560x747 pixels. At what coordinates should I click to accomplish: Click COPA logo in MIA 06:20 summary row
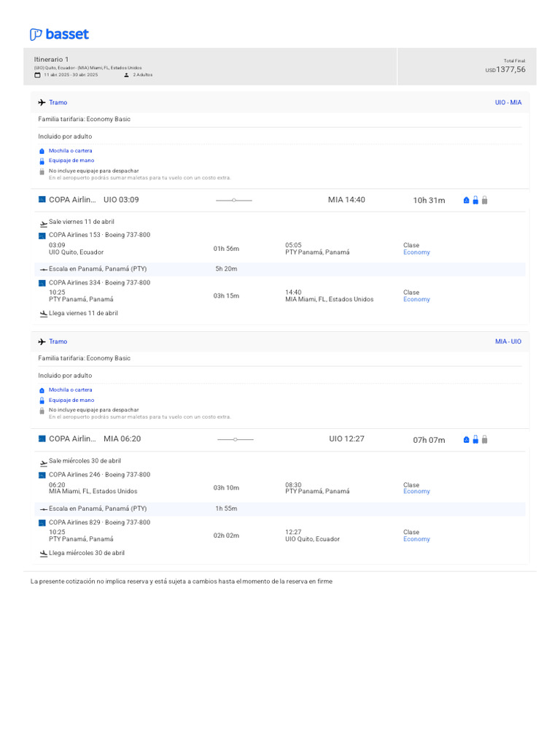[42, 438]
